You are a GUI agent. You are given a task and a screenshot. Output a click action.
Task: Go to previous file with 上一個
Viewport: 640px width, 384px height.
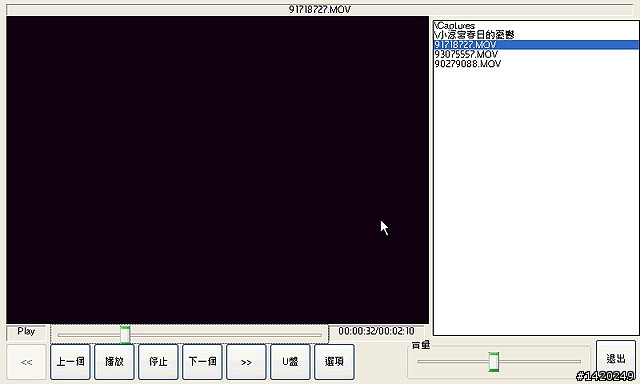[x=71, y=362]
